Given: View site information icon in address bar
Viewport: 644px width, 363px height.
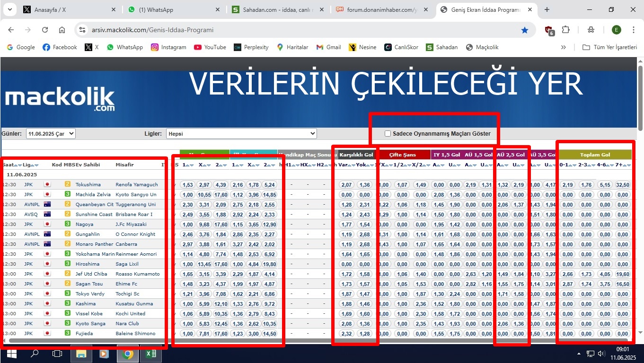Looking at the screenshot, I should [x=82, y=30].
